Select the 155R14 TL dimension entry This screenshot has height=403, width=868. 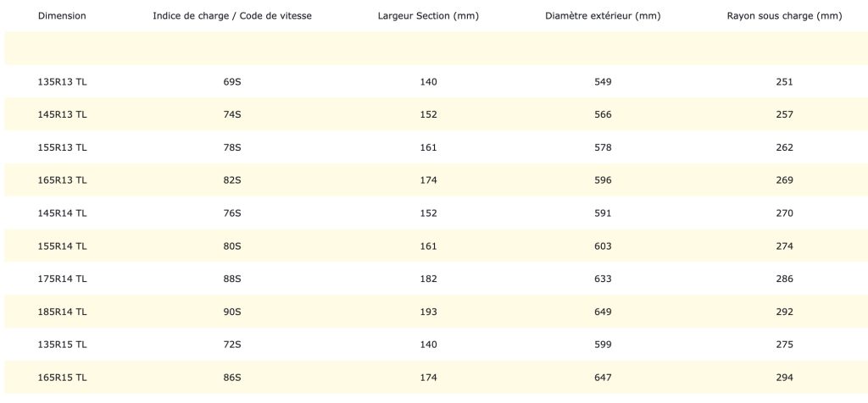62,246
